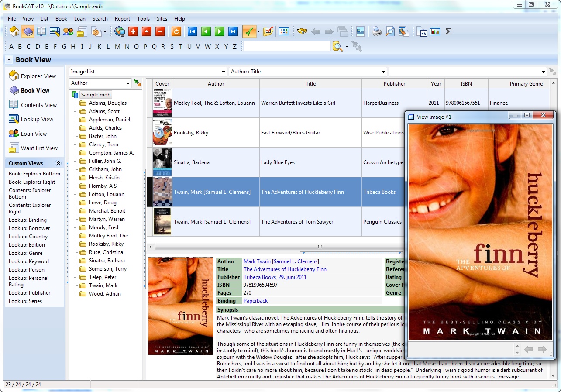Click the Loan View people toolbar icon
Image resolution: width=561 pixels, height=392 pixels.
[68, 31]
